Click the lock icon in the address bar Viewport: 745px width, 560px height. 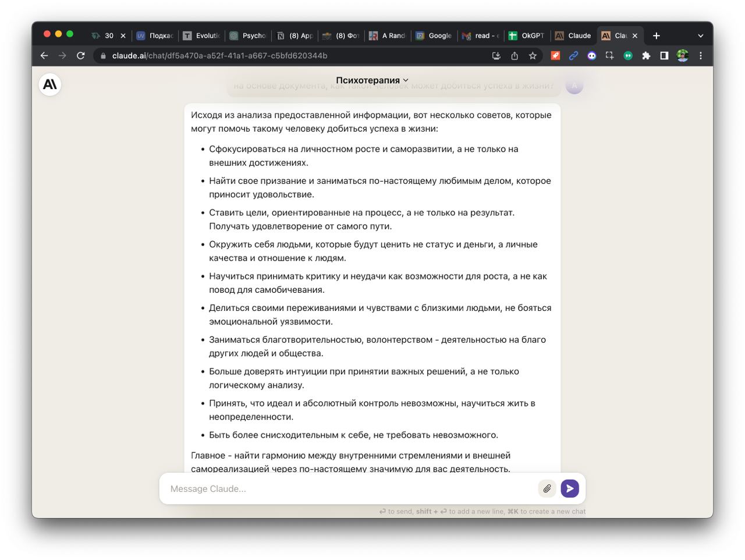[103, 56]
